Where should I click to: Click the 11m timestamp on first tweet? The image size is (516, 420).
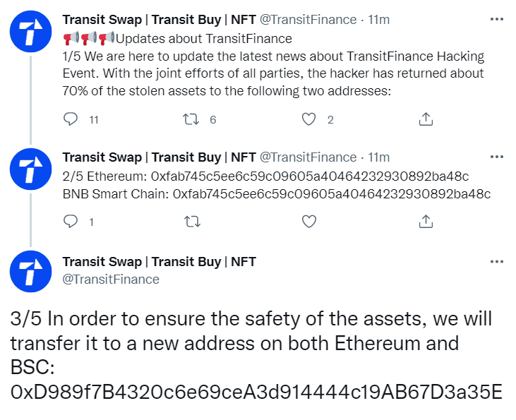click(x=378, y=20)
